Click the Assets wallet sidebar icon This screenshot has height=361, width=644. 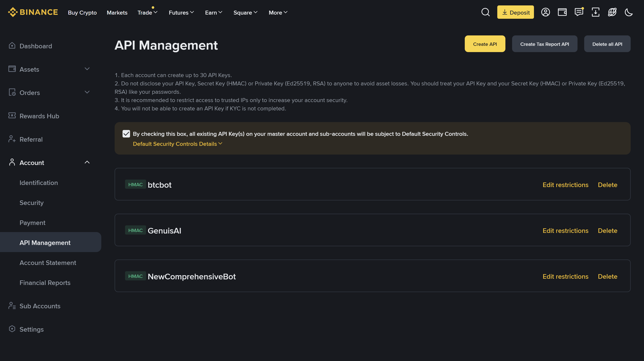click(12, 69)
